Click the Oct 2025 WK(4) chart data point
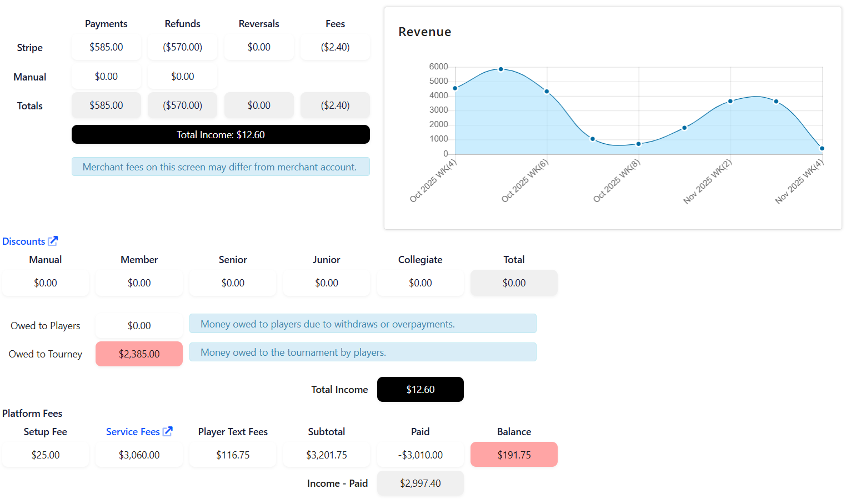851x504 pixels. [455, 88]
